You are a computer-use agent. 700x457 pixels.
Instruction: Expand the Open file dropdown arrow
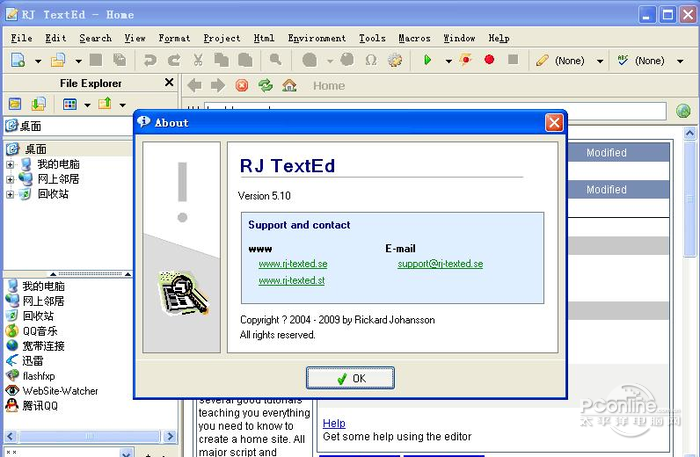(78, 61)
